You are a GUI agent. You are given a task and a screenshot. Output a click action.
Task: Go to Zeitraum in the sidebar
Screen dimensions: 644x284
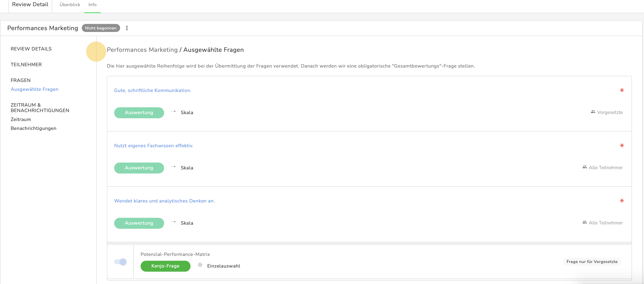pyautogui.click(x=21, y=119)
